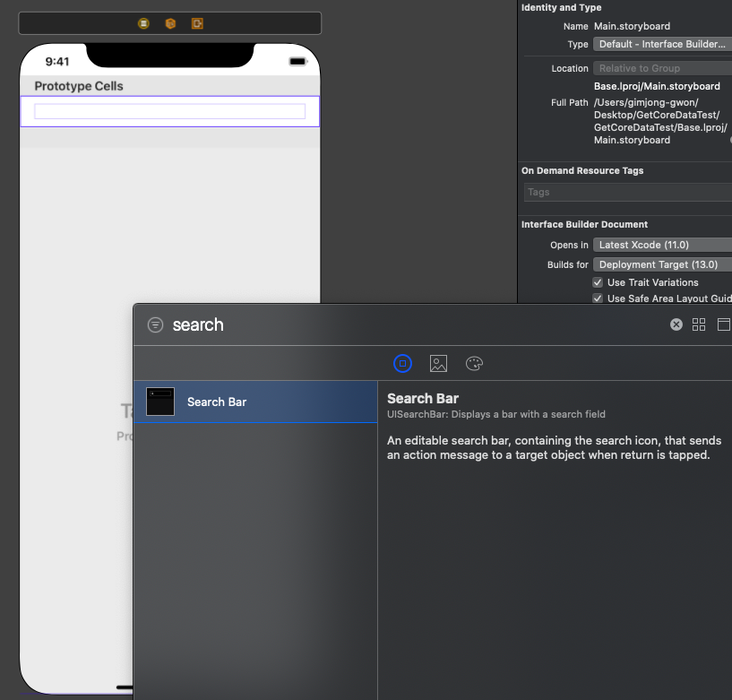Show the Color palette library tab
Viewport: 732px width, 700px height.
tap(474, 363)
